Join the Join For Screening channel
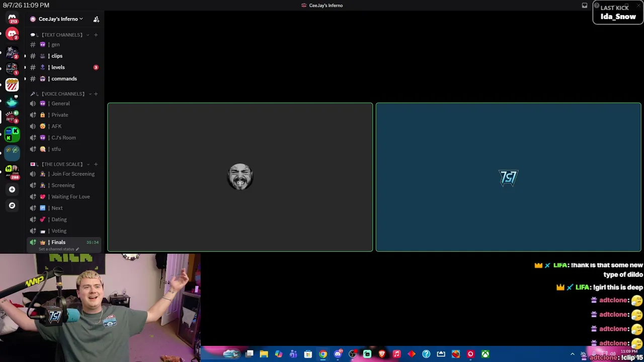644x362 pixels. click(64, 174)
